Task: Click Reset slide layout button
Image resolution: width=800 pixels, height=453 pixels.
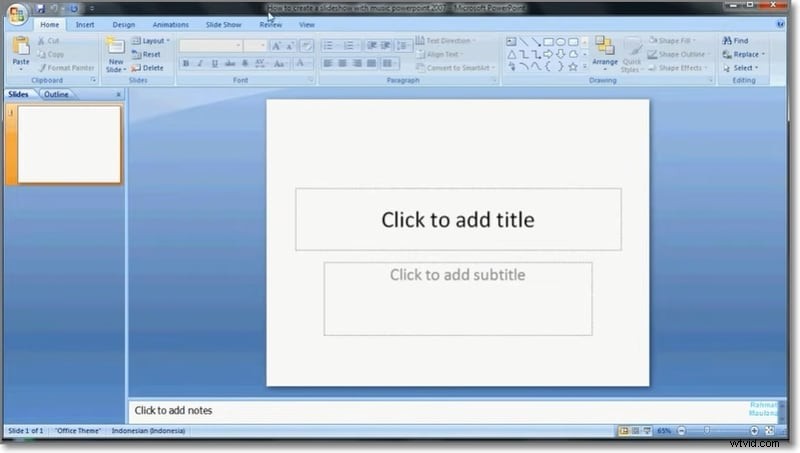Action: (x=146, y=54)
